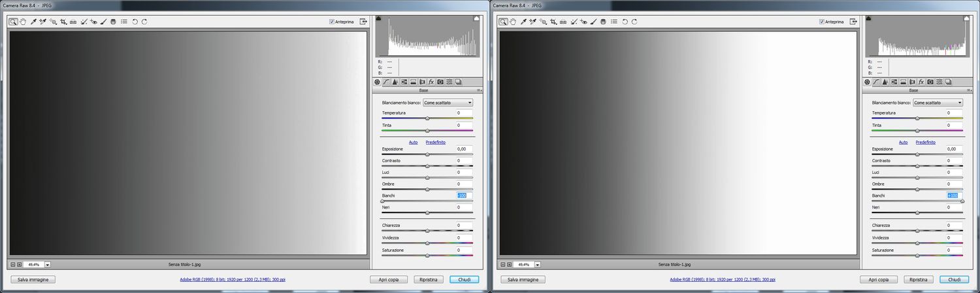This screenshot has height=293, width=980.
Task: Select the Crop tool in left window
Action: (x=63, y=22)
